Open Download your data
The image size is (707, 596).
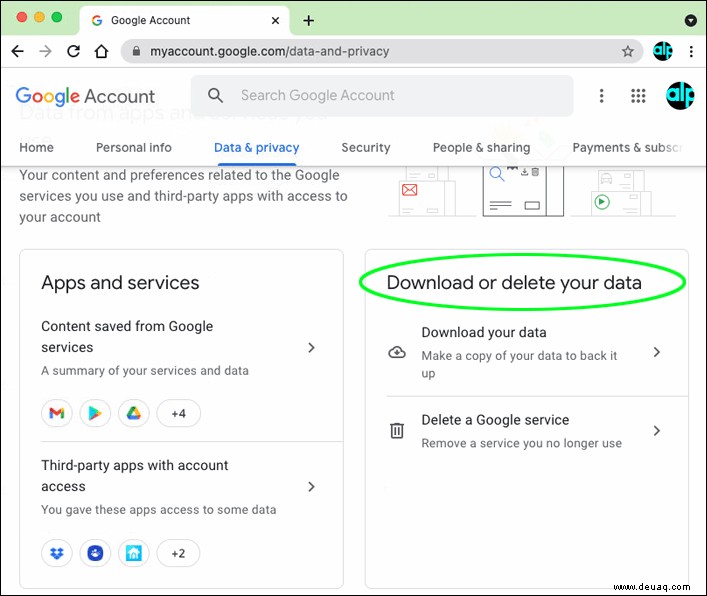[x=526, y=352]
